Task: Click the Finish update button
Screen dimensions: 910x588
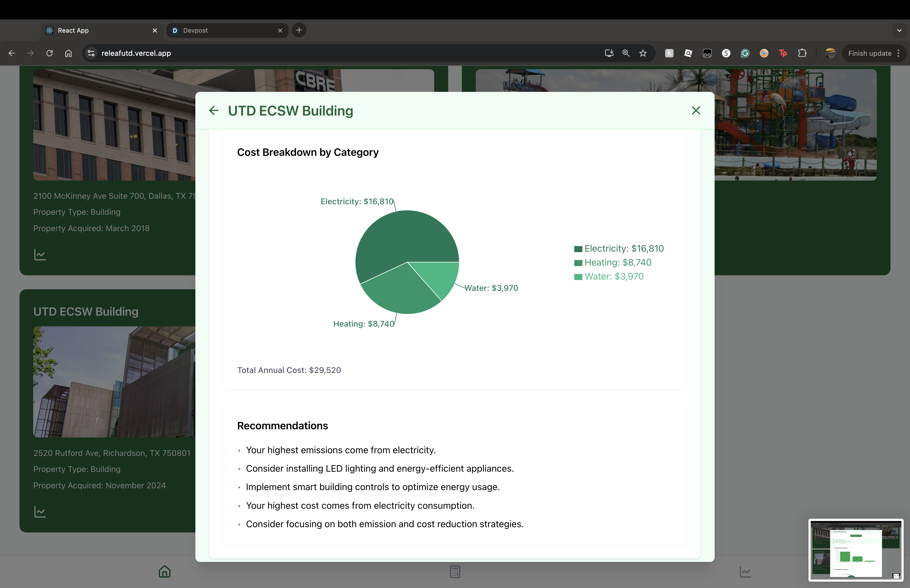Action: tap(869, 53)
